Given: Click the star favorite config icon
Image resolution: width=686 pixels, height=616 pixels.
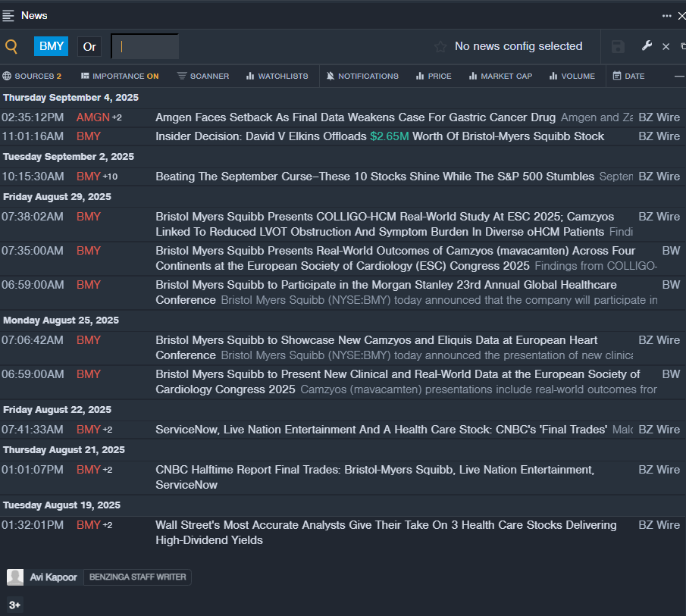Looking at the screenshot, I should pos(440,46).
